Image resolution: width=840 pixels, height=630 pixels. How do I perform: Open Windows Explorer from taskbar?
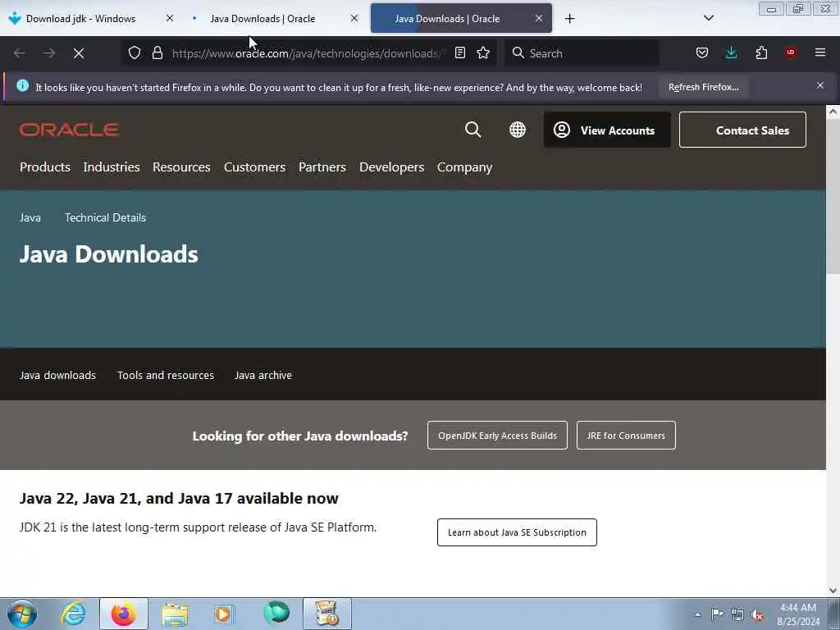click(x=175, y=614)
